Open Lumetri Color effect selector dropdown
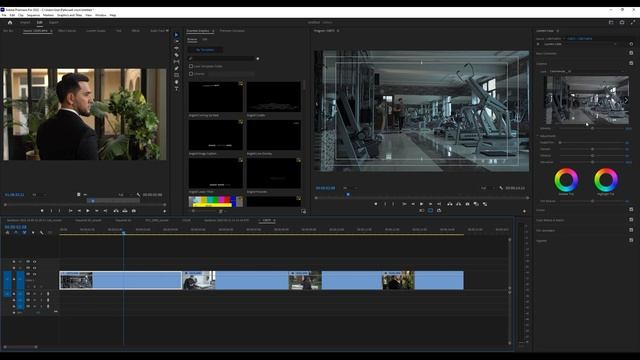Viewport: 640px width, 360px height. 580,44
